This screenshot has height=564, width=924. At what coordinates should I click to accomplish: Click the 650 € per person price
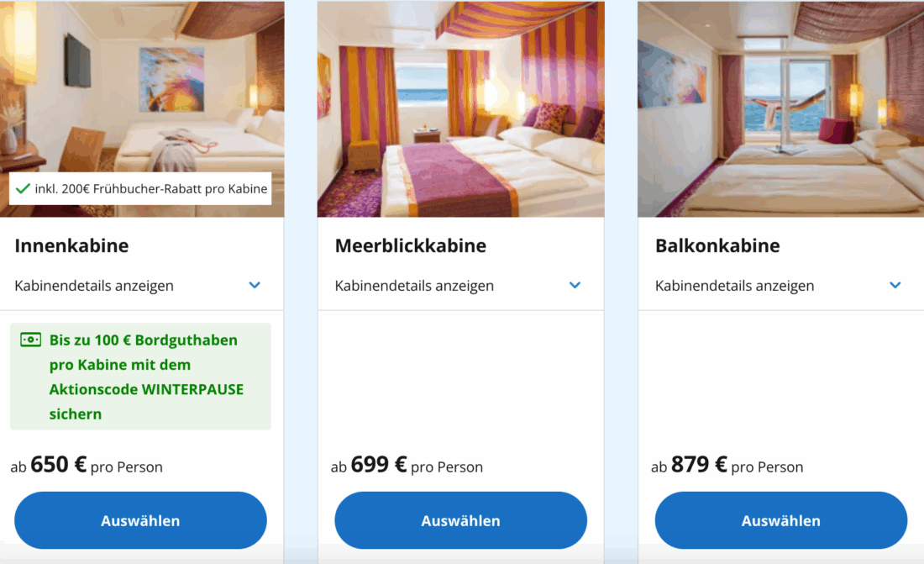point(59,465)
